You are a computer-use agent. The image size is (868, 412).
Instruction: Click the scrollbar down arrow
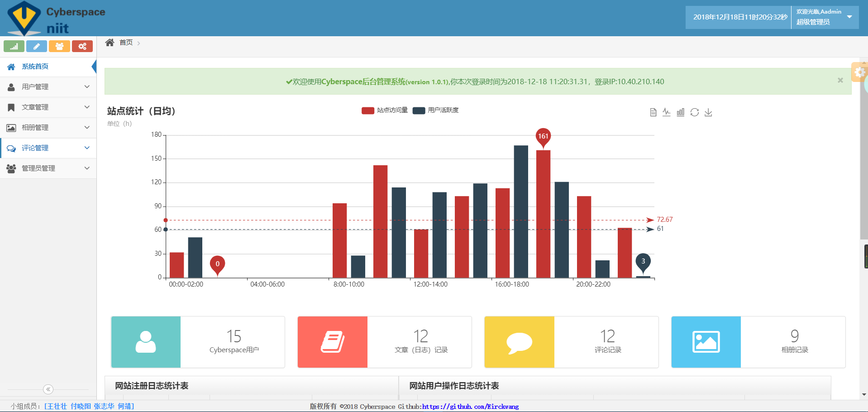click(864, 395)
